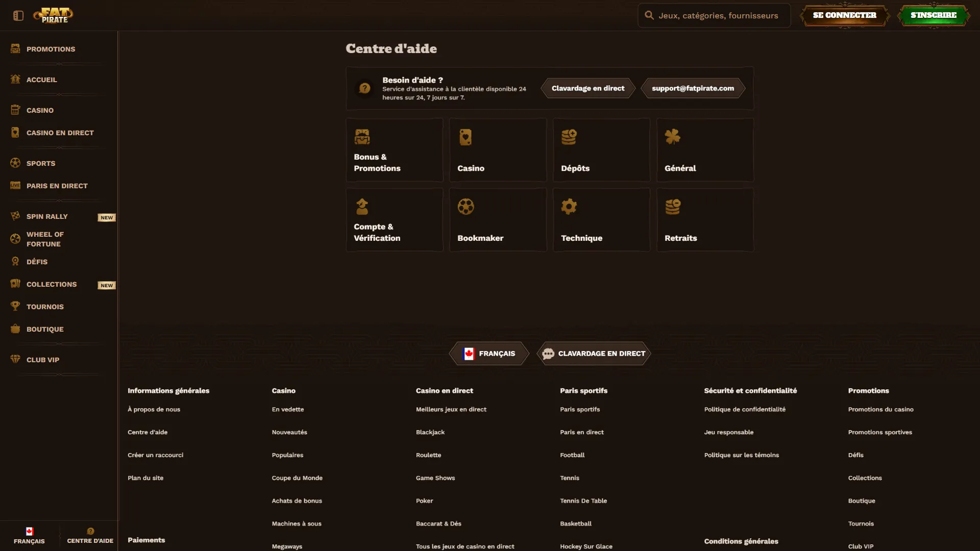This screenshot has height=551, width=980.
Task: Open the Dépôts help category card
Action: coord(601,150)
